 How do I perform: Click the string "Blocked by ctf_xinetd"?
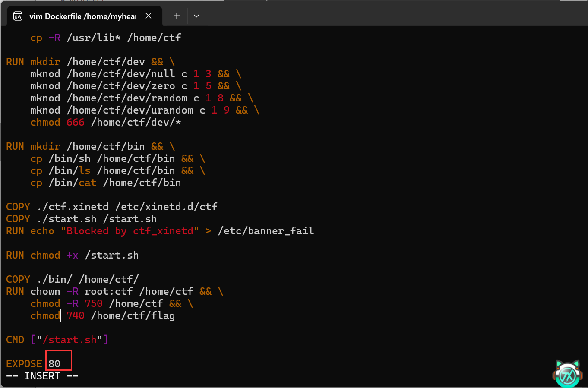click(x=130, y=231)
